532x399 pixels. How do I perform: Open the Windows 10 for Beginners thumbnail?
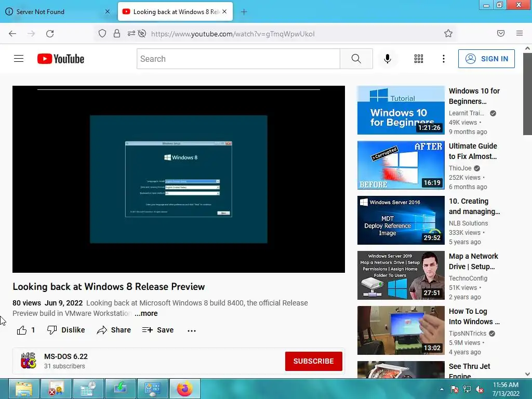[x=401, y=110]
